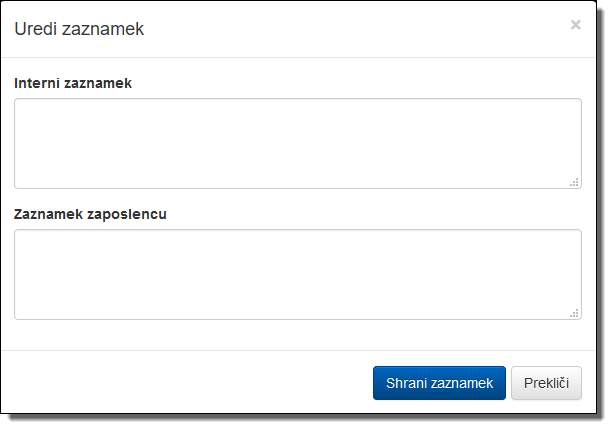
Task: Cancel editing with the grey button
Action: point(546,383)
